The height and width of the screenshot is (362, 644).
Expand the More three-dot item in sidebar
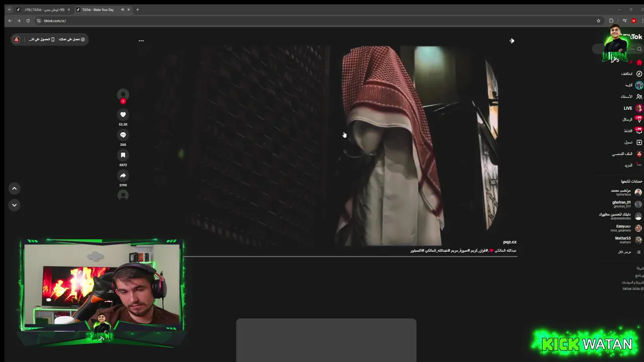click(x=633, y=165)
